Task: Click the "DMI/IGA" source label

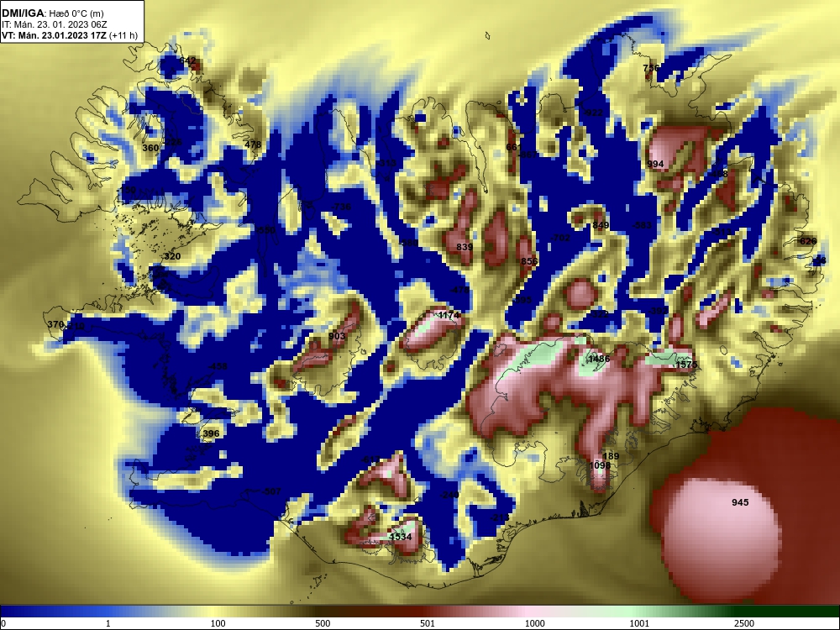Action: 23,13
